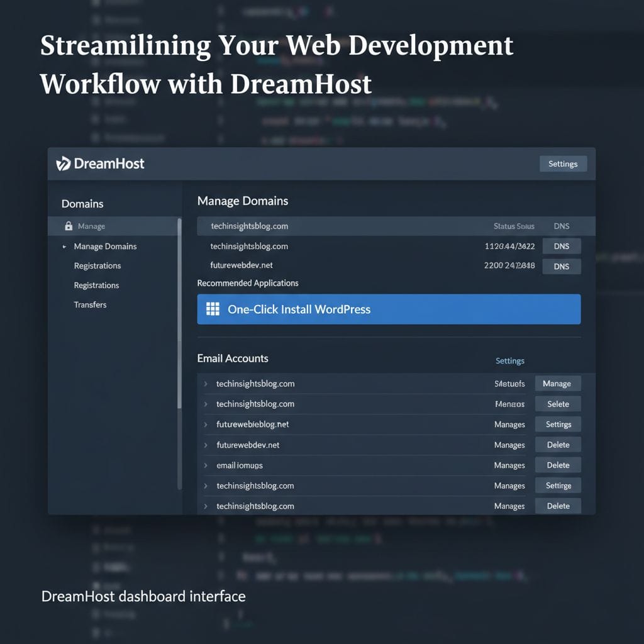Click the Status column header
This screenshot has height=644, width=644.
click(x=514, y=226)
